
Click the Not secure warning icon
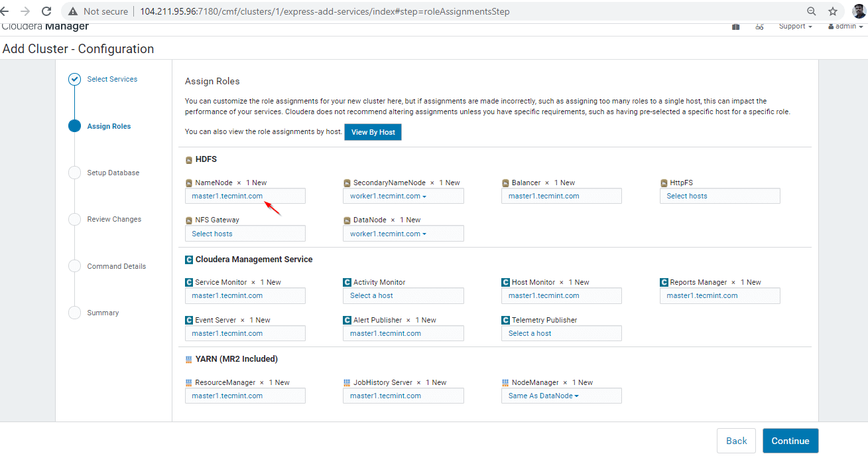73,11
